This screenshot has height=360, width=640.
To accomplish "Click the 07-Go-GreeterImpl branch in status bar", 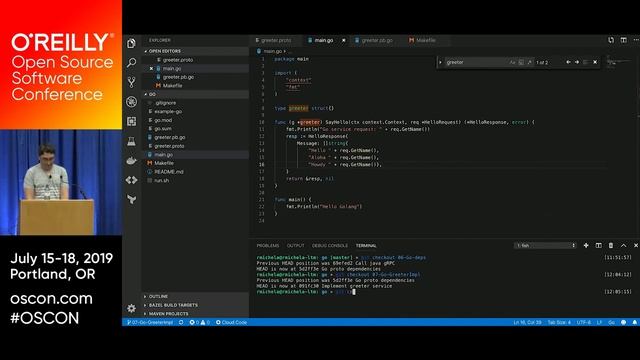I will point(150,322).
